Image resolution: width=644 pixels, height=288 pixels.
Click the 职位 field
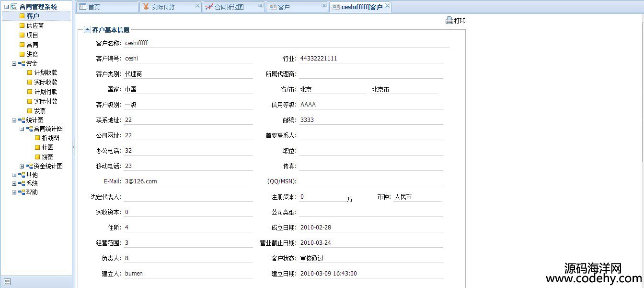click(371, 151)
